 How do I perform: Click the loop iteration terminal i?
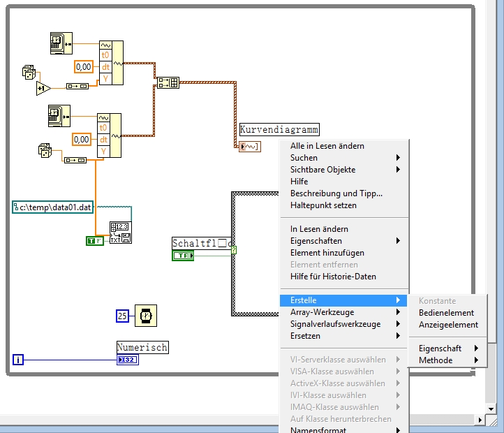(x=18, y=360)
